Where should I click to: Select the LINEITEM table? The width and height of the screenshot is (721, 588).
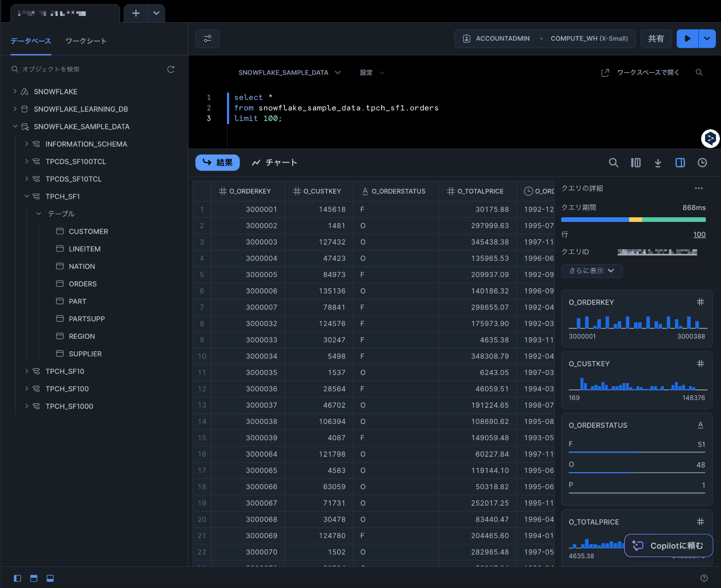[84, 249]
